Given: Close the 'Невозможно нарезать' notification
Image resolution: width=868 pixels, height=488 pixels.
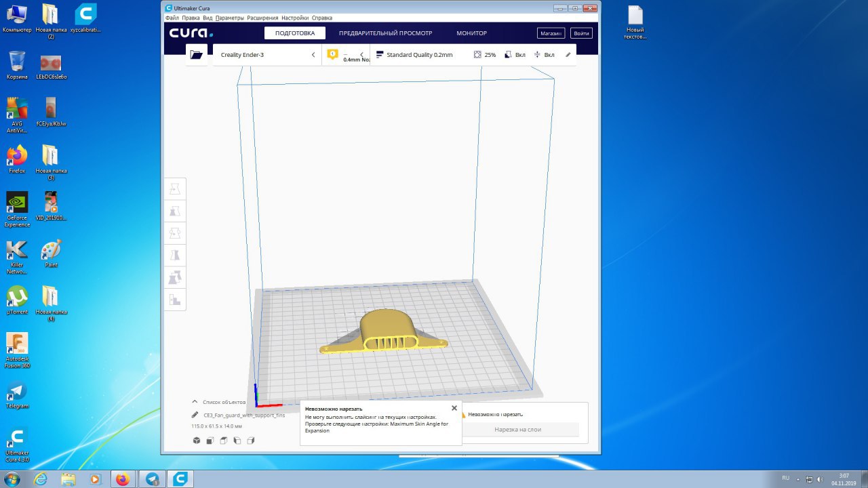Looking at the screenshot, I should point(454,408).
